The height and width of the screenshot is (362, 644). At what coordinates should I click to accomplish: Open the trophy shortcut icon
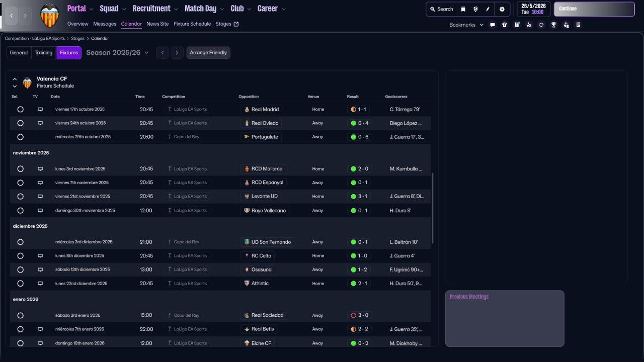pyautogui.click(x=553, y=25)
